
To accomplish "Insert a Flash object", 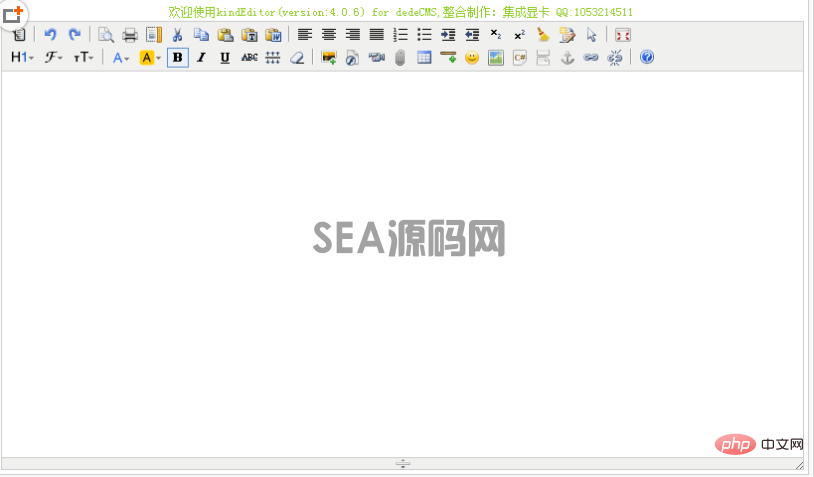I will tap(352, 58).
